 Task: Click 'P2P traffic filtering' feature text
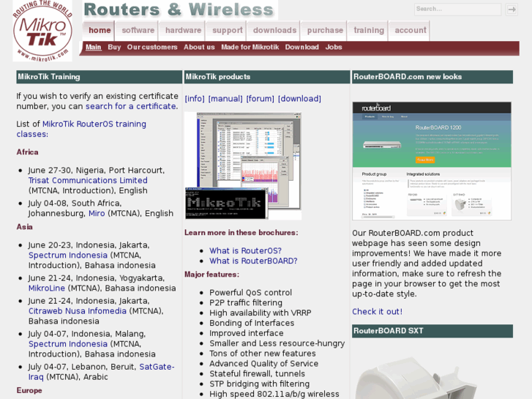(x=246, y=302)
